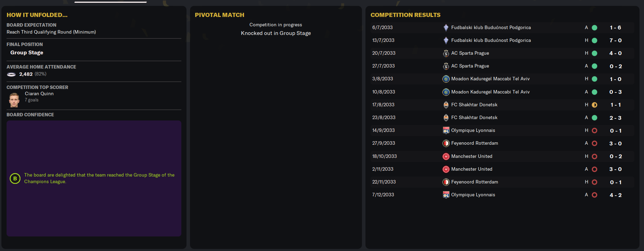
Task: Click the AC Sparta Prague crest on 20/7/2033 row
Action: pyautogui.click(x=446, y=53)
